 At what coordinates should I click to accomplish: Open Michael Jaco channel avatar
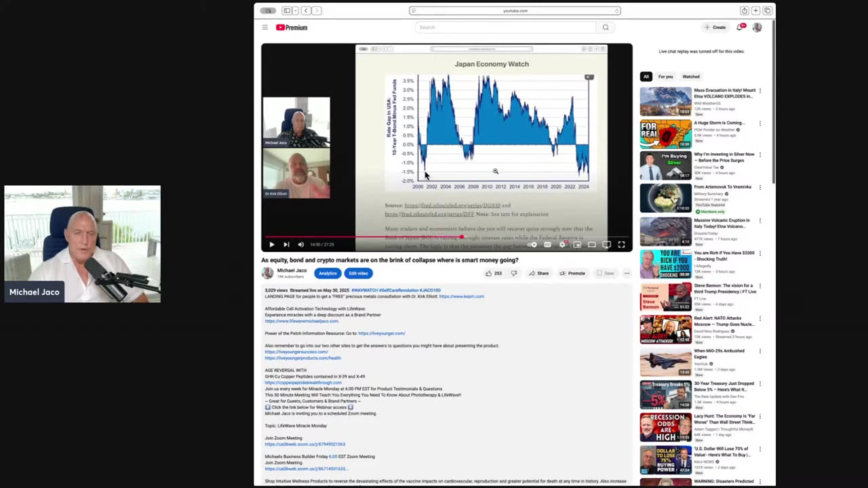268,273
